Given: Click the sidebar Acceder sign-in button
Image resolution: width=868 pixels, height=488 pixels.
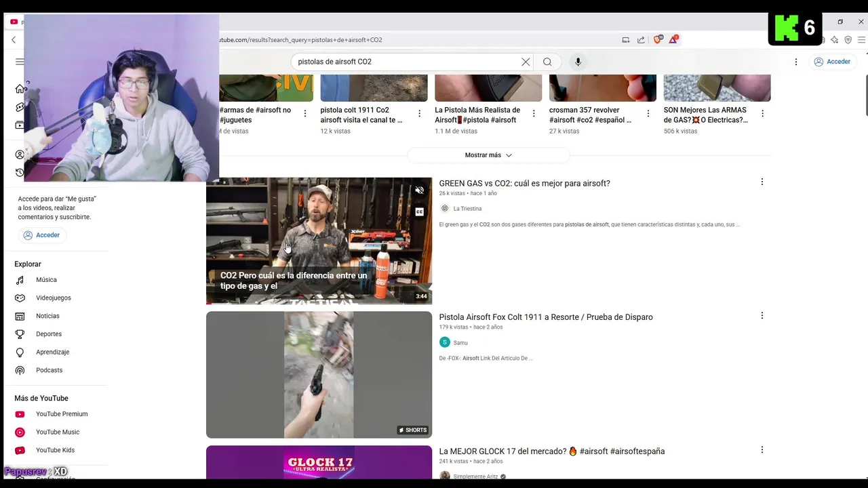Looking at the screenshot, I should tap(41, 235).
